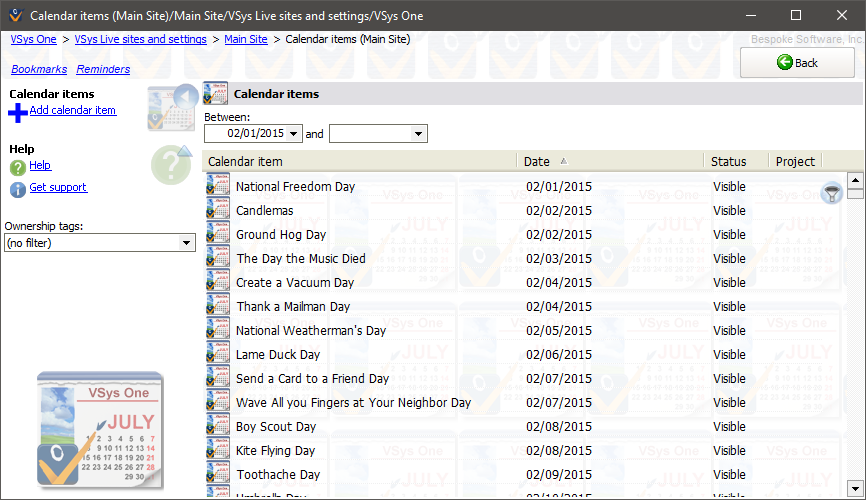The image size is (866, 500).
Task: Click the blue info Get support icon
Action: (x=17, y=189)
